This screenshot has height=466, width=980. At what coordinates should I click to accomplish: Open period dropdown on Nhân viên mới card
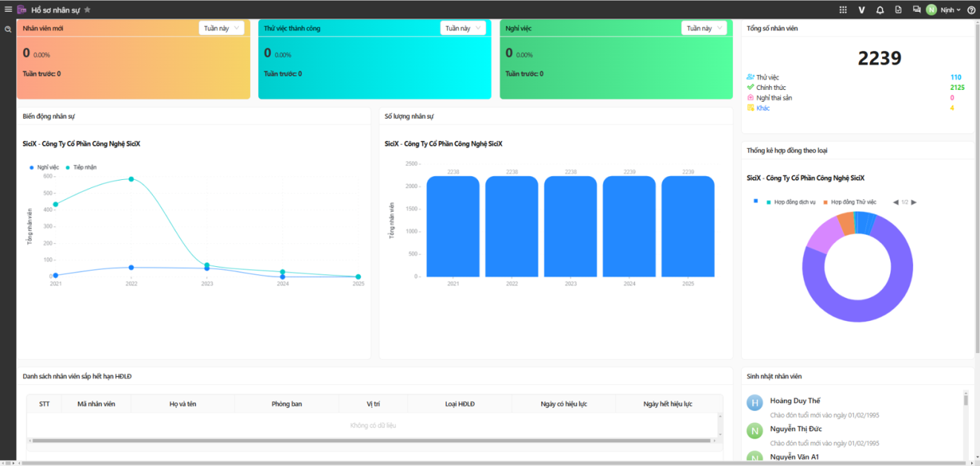[x=221, y=28]
